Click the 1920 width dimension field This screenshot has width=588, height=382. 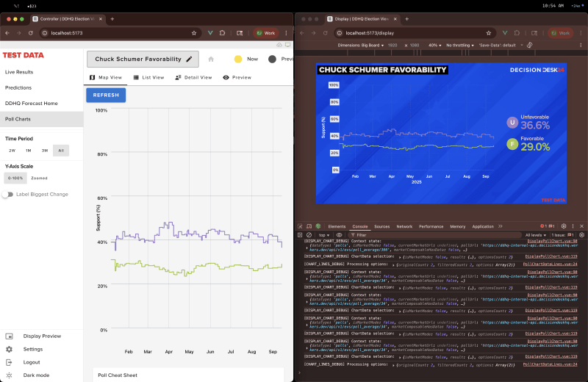pyautogui.click(x=392, y=45)
